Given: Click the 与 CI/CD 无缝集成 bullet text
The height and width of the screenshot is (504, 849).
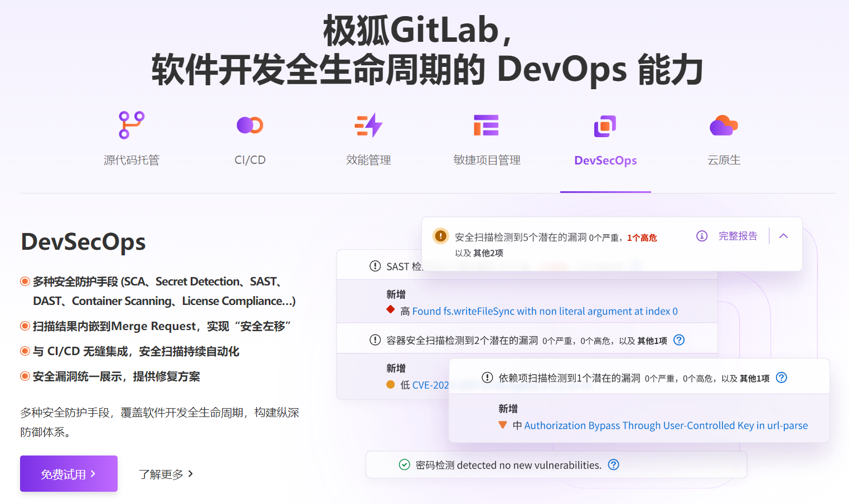Looking at the screenshot, I should pyautogui.click(x=136, y=351).
